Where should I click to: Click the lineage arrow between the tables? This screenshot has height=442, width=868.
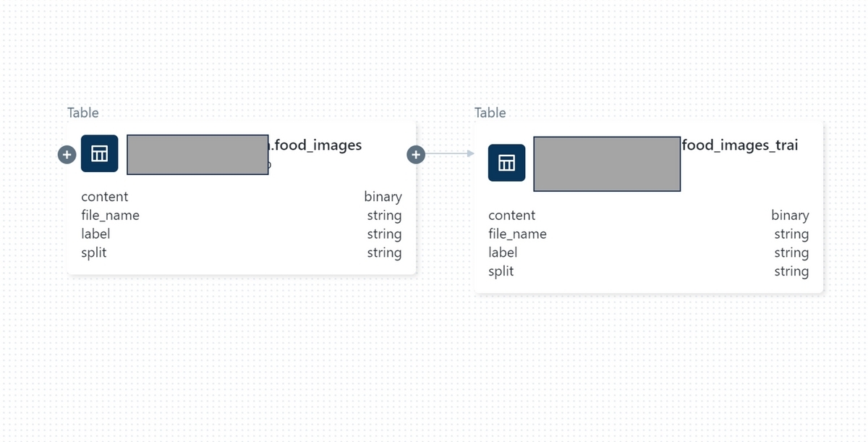[450, 153]
